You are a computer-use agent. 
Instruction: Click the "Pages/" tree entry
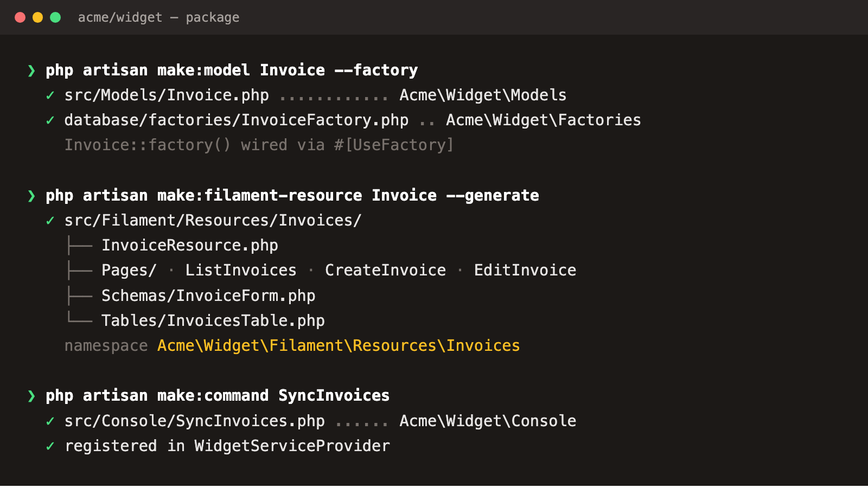(x=129, y=271)
